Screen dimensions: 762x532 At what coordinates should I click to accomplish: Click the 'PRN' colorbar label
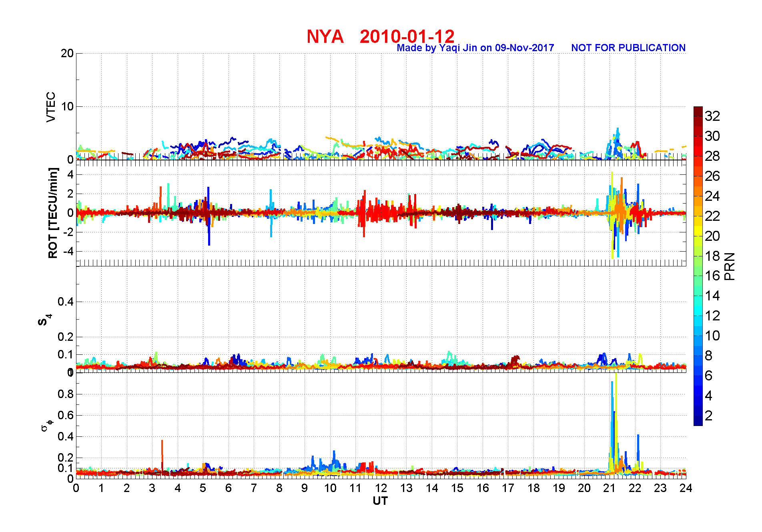pyautogui.click(x=730, y=266)
